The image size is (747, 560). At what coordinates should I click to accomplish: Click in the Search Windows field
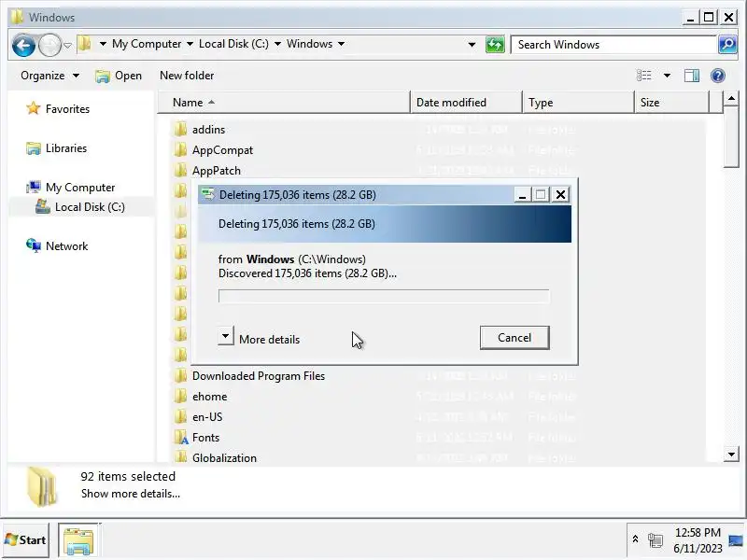pos(613,45)
